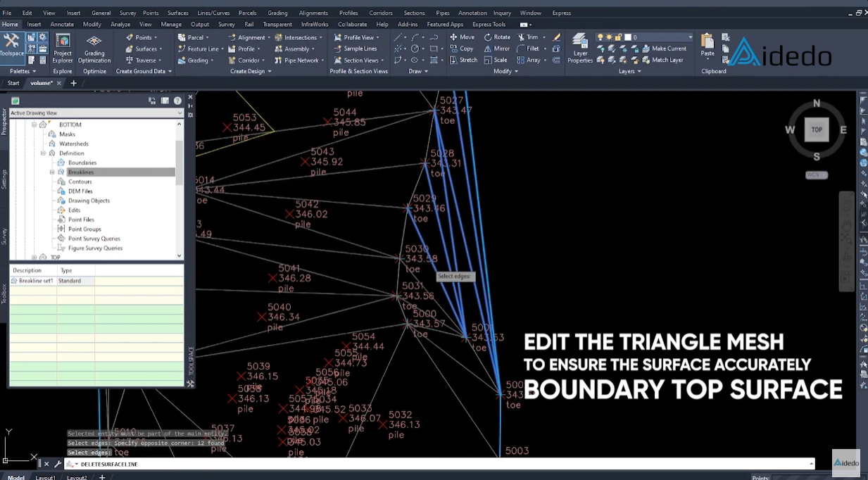Open Grading Optimization tool
The width and height of the screenshot is (868, 480).
94,49
